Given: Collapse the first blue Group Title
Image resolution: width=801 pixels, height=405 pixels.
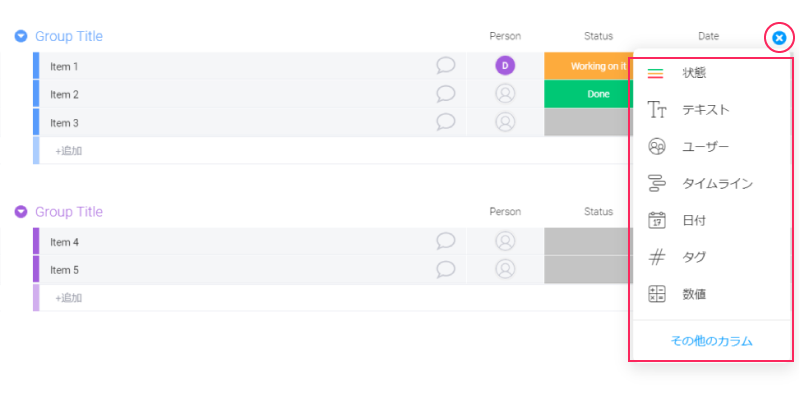Looking at the screenshot, I should click(21, 37).
